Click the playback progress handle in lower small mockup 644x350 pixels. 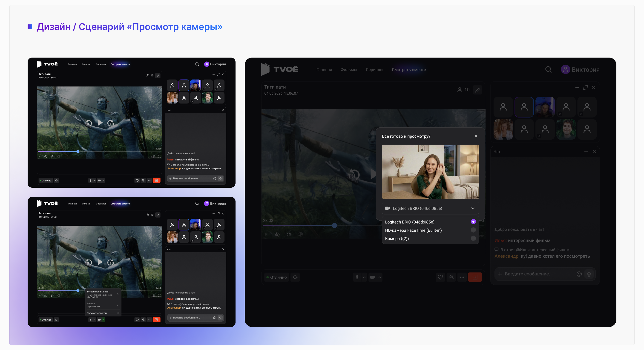pyautogui.click(x=78, y=291)
